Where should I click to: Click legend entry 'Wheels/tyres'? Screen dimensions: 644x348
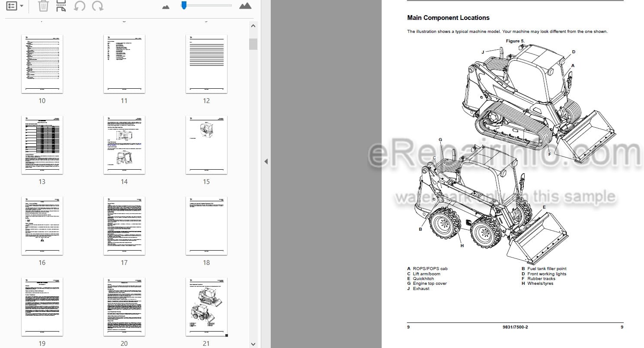pyautogui.click(x=540, y=284)
